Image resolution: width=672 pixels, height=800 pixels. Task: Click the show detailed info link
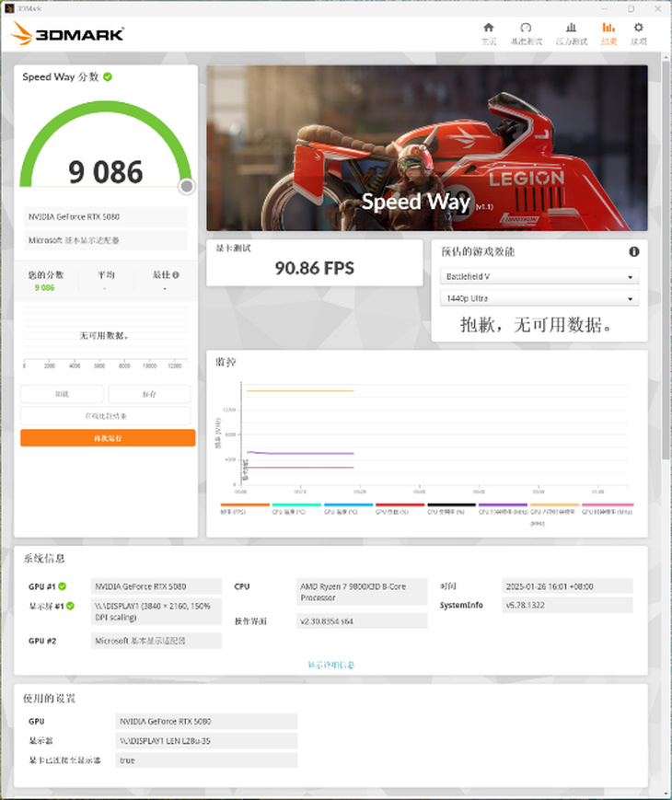(x=330, y=665)
